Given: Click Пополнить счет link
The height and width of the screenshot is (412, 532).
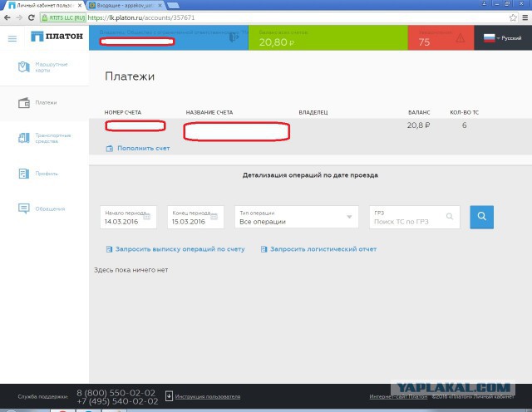Looking at the screenshot, I should click(x=138, y=148).
